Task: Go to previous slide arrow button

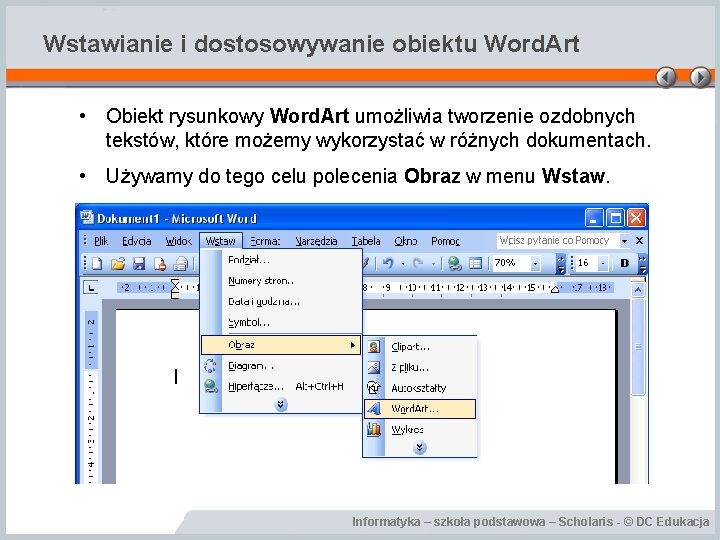Action: coord(666,77)
